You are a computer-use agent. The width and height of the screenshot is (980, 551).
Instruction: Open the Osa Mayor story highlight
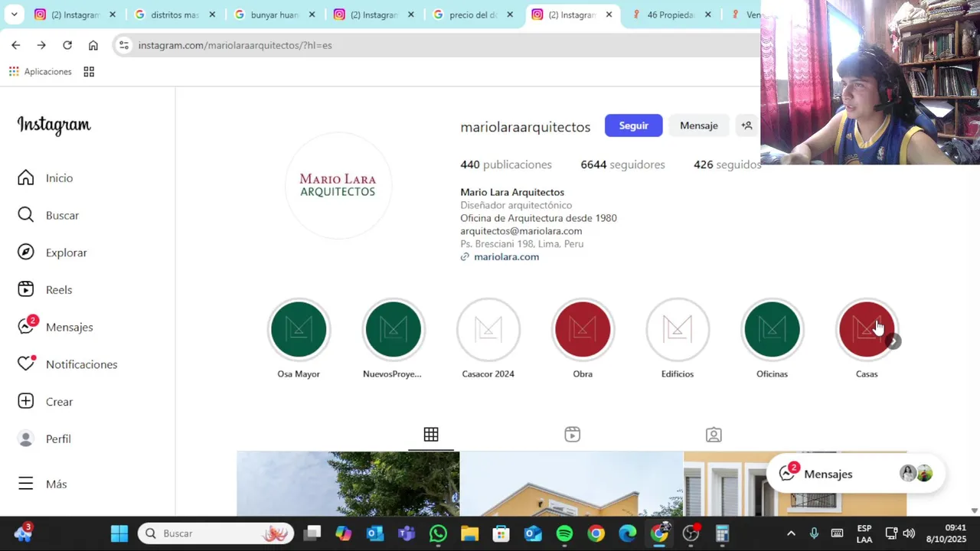pos(299,330)
